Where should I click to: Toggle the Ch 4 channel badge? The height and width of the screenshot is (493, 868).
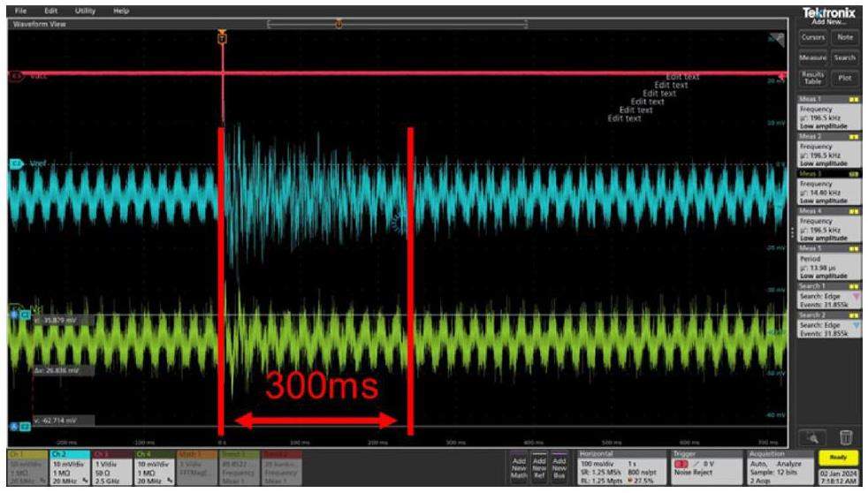[156, 465]
